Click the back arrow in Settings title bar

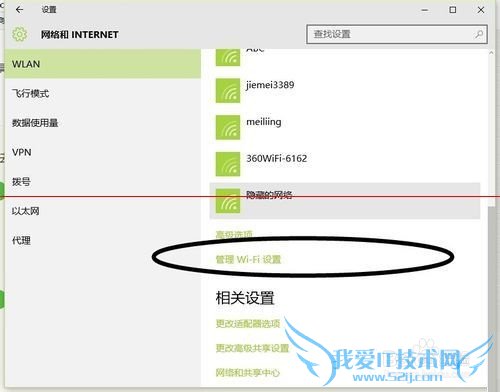point(19,10)
